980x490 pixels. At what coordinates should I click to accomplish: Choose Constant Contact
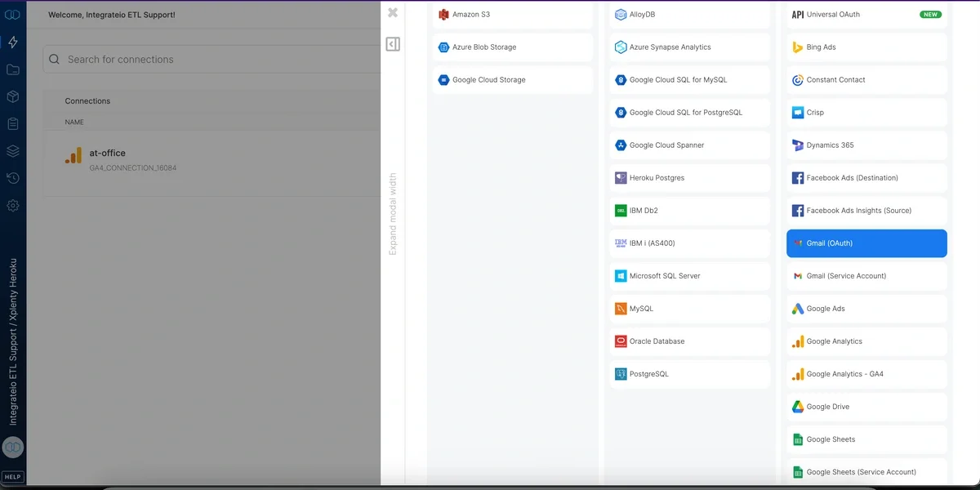pyautogui.click(x=866, y=80)
